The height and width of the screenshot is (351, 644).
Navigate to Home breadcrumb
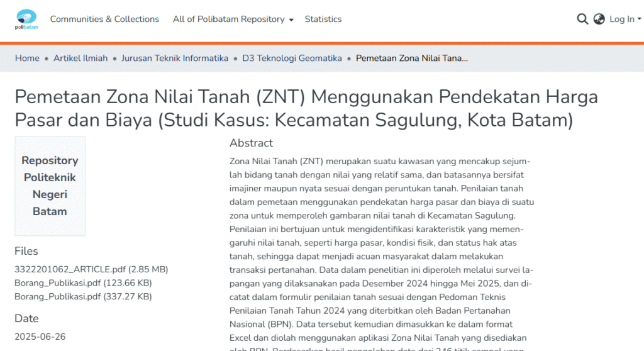point(27,58)
